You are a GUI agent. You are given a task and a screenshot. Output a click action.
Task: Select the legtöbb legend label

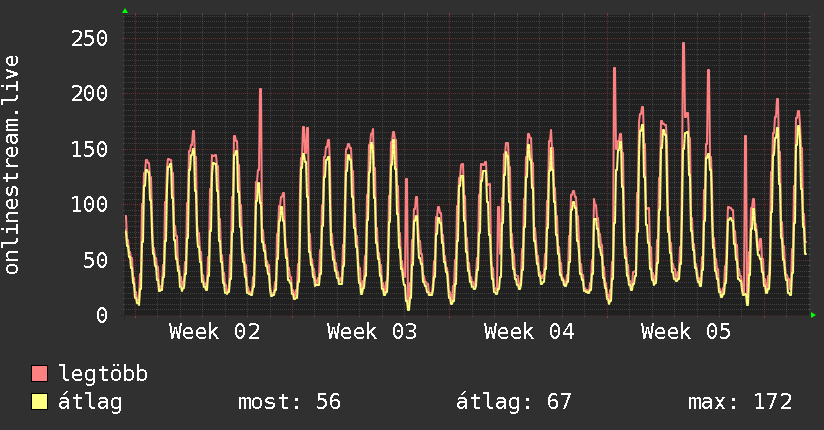click(103, 374)
